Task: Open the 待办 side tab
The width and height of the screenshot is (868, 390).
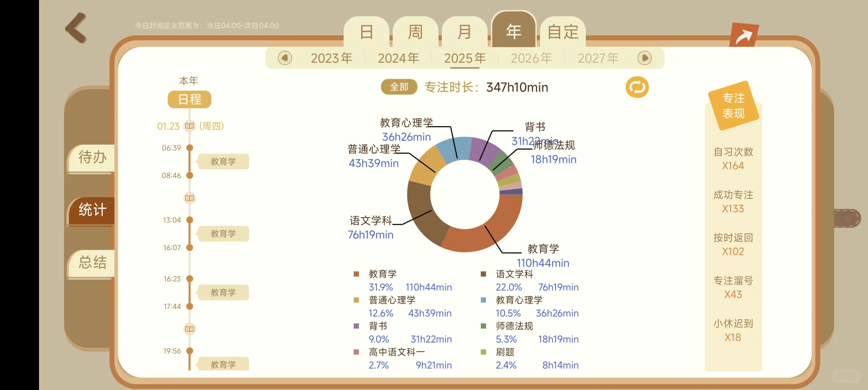Action: (x=91, y=158)
